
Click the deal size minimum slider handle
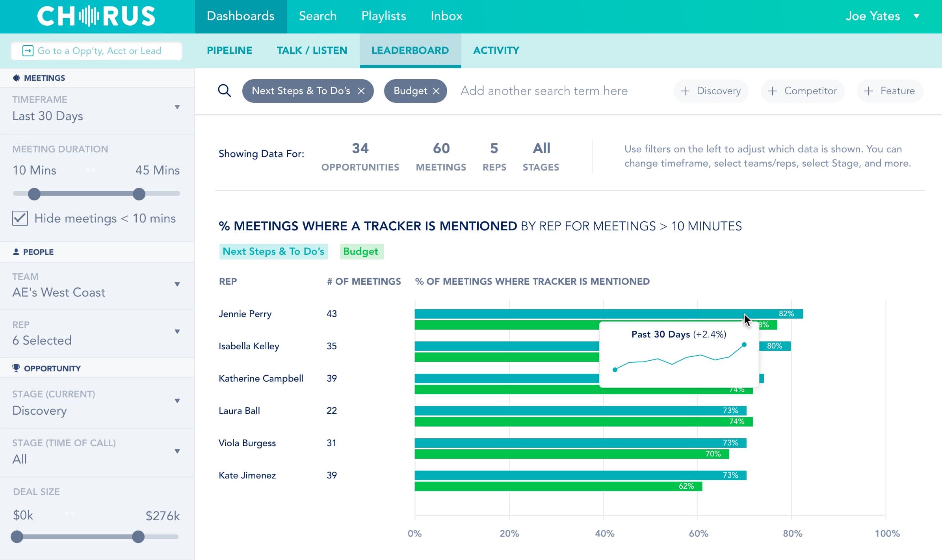[x=17, y=536]
